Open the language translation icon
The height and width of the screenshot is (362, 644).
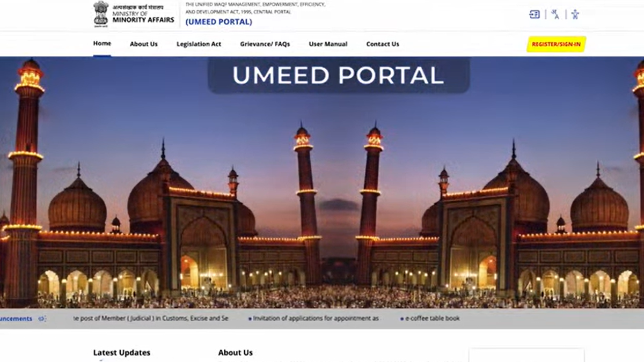tap(555, 14)
